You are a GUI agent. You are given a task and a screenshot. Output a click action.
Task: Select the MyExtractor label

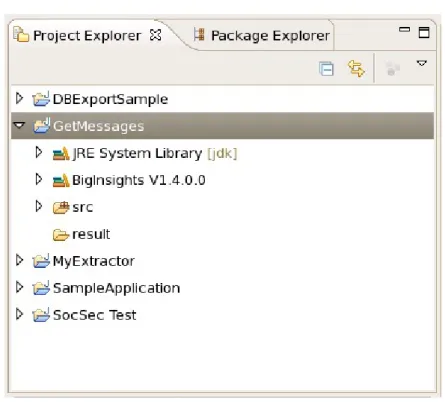pos(94,261)
